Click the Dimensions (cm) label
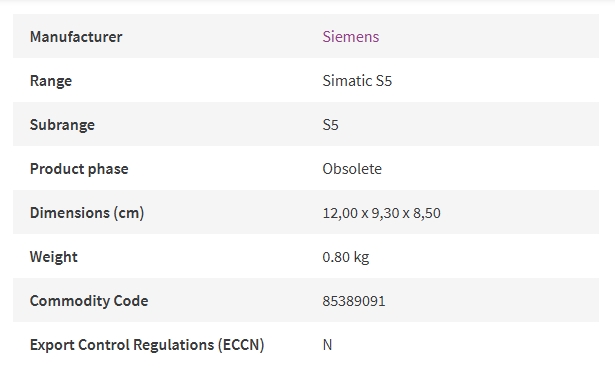Screen dimensions: 615x368 click(x=87, y=213)
